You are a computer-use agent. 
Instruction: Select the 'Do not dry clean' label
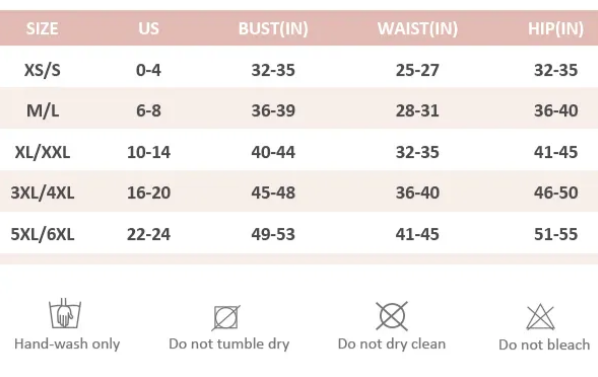tap(392, 344)
